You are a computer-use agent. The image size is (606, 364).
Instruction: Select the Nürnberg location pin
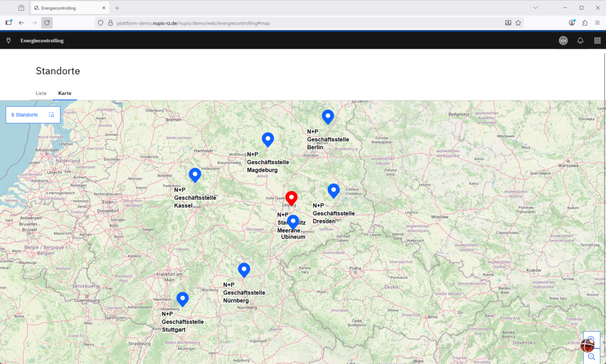coord(244,270)
